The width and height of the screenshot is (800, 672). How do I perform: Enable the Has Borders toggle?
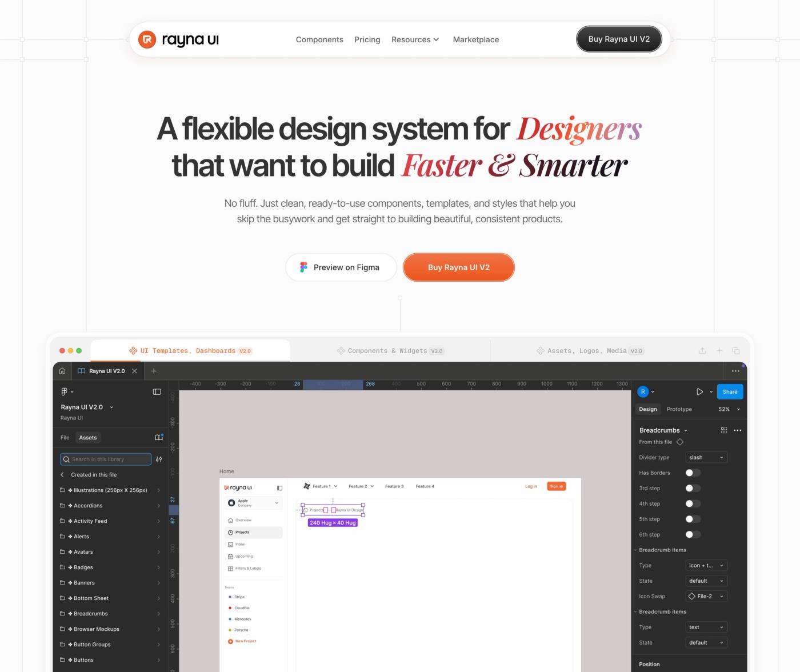[693, 473]
